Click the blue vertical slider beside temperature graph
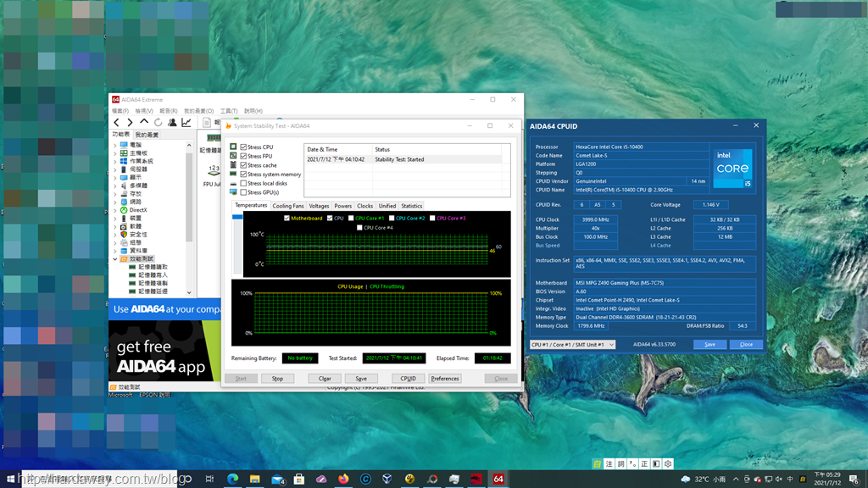The width and height of the screenshot is (868, 488). point(237,217)
